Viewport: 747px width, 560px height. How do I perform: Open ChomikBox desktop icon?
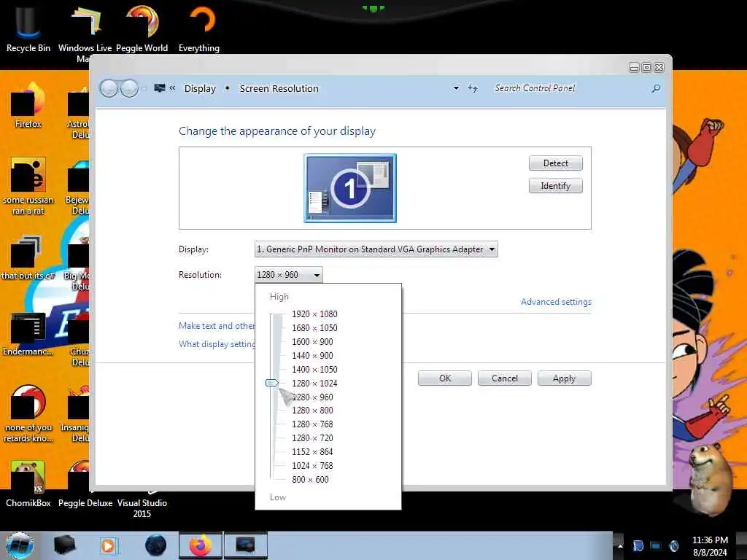coord(28,484)
